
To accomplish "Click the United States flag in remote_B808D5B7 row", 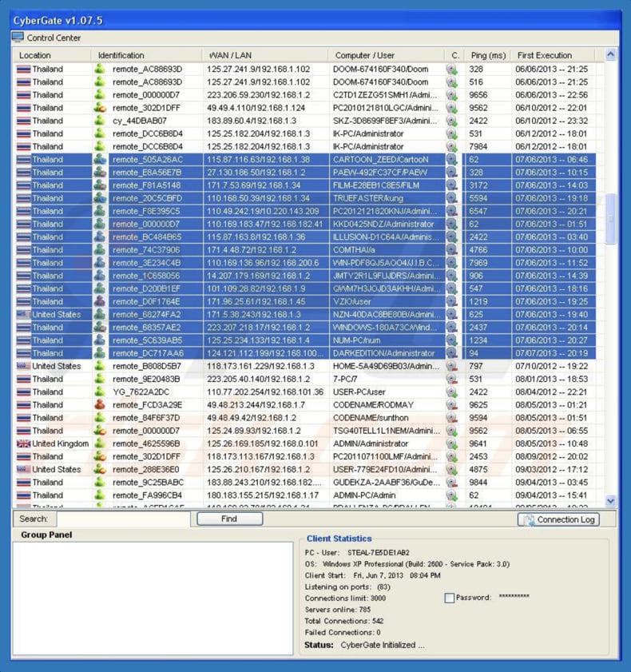I will (23, 366).
